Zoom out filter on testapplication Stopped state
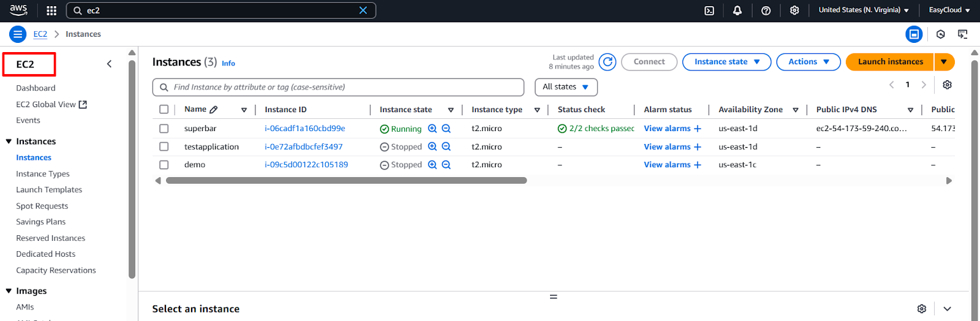 [446, 146]
